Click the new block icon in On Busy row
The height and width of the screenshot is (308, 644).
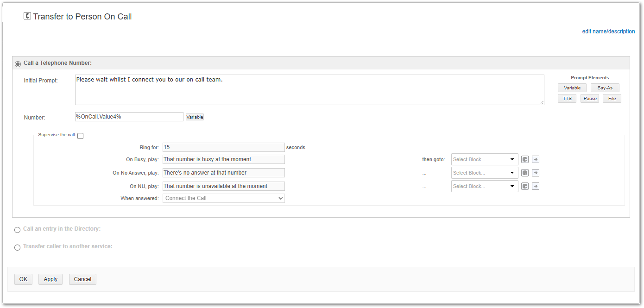[525, 159]
